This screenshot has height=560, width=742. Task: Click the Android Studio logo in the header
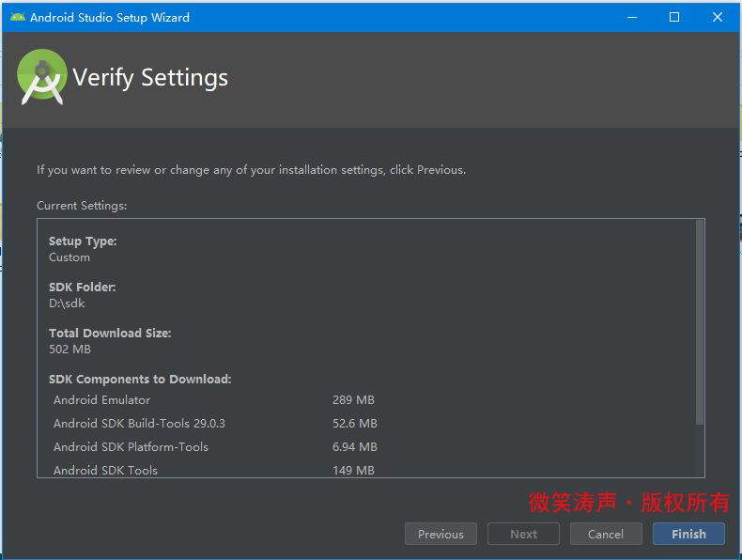point(42,77)
